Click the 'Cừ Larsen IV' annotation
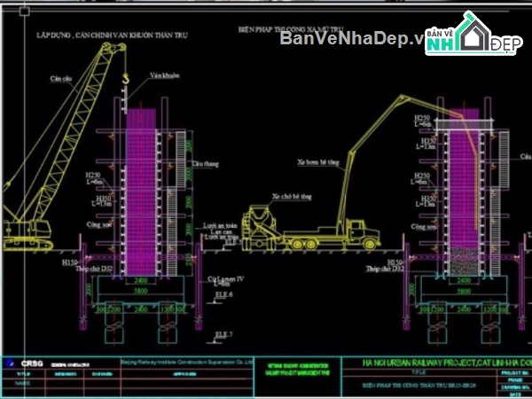The width and height of the screenshot is (532, 399). (x=225, y=279)
